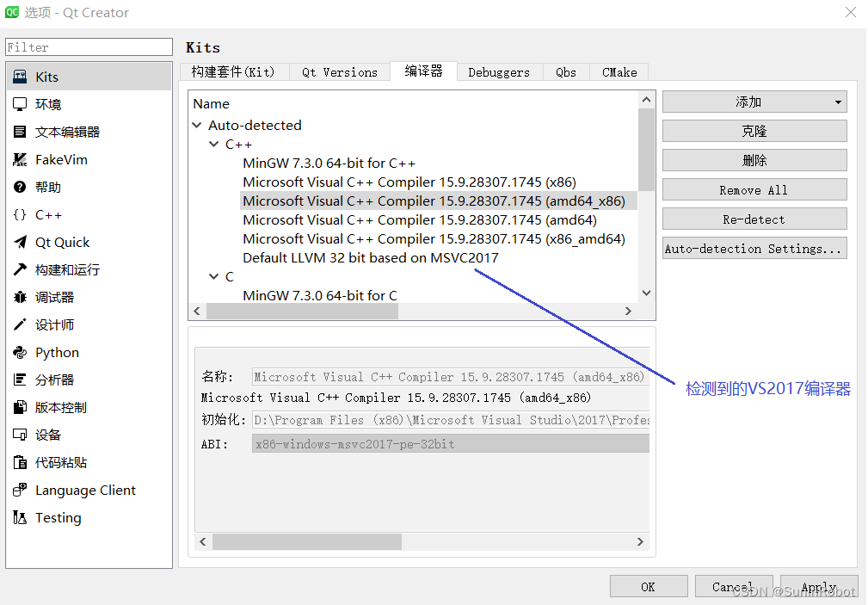This screenshot has width=868, height=605.
Task: Confirm with the OK button
Action: point(649,587)
